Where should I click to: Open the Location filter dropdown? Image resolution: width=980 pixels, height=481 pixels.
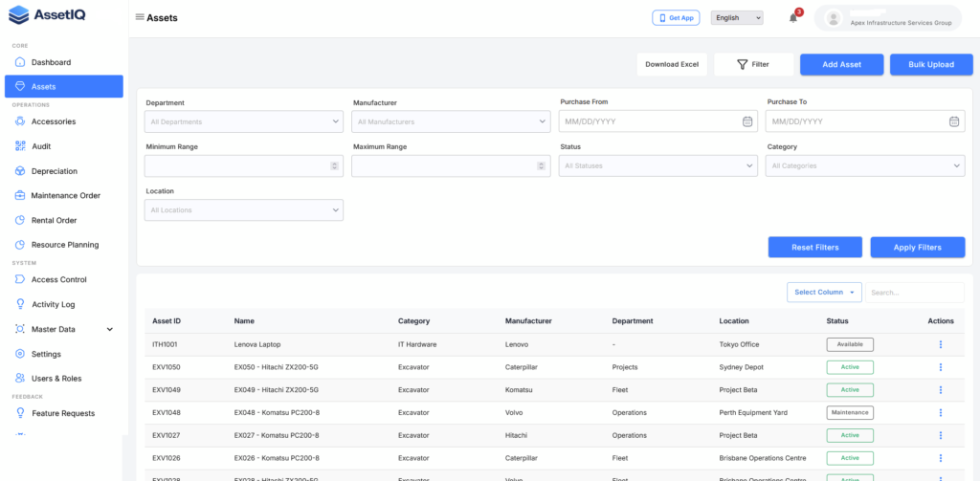[244, 209]
